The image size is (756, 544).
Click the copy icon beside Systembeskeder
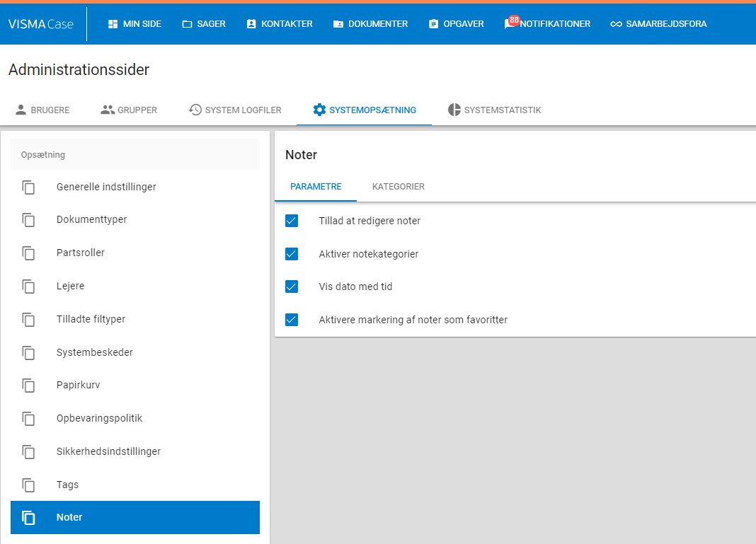[28, 353]
